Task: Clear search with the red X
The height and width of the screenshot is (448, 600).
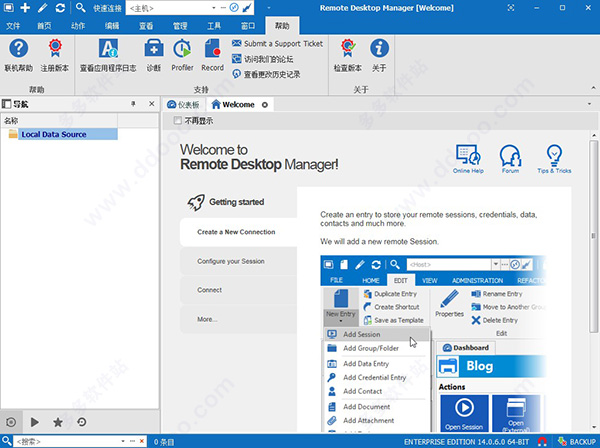Action: [142, 441]
